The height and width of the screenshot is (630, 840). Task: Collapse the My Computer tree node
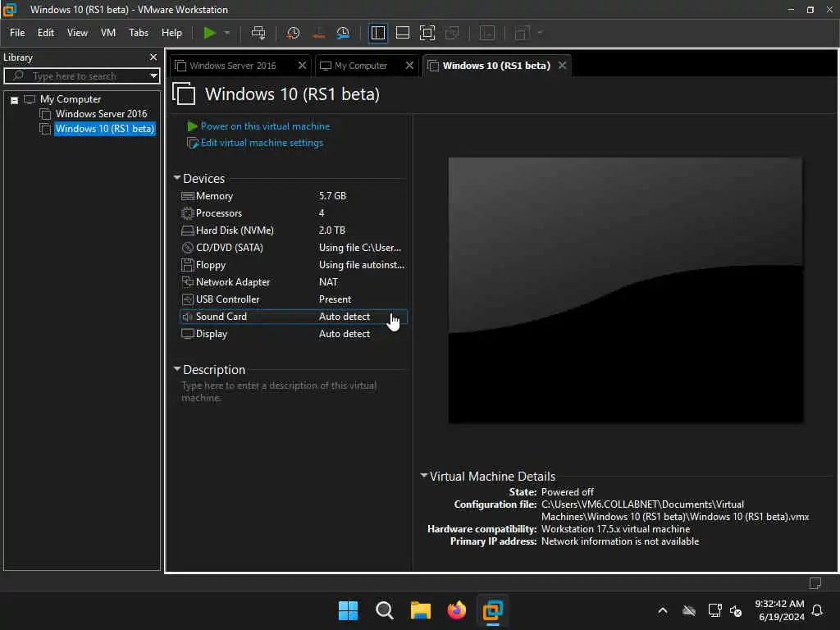pyautogui.click(x=15, y=99)
